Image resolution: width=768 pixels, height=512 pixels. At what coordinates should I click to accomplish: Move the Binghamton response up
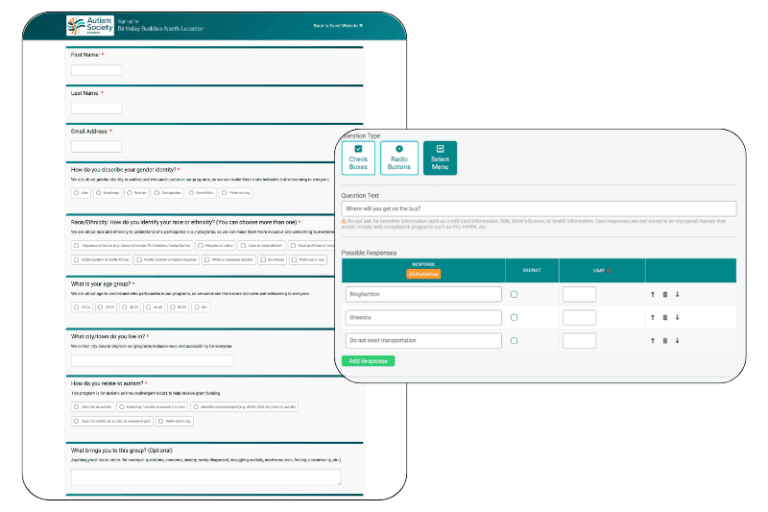click(653, 294)
